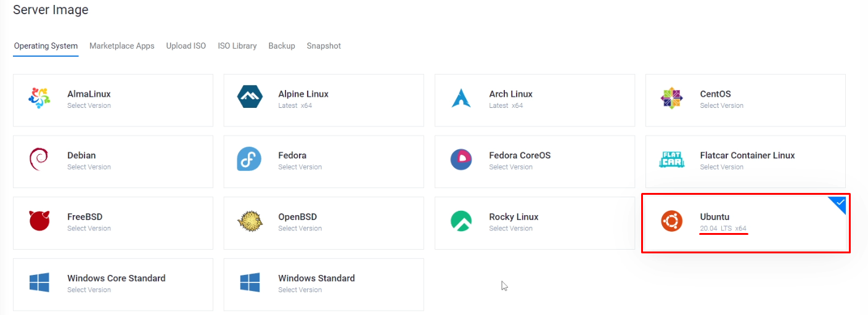
Task: Open Select Version under FreeBSD
Action: [89, 228]
